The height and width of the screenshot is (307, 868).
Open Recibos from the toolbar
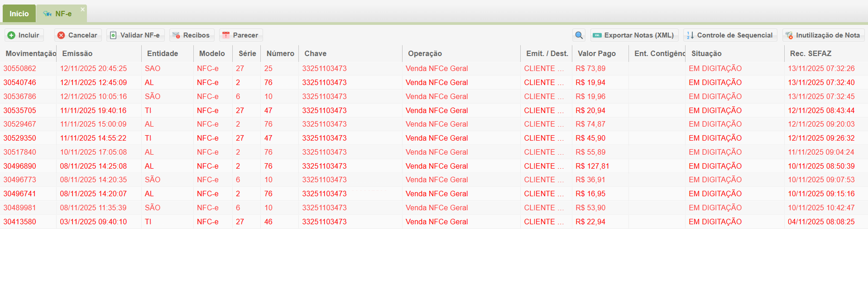pos(192,35)
